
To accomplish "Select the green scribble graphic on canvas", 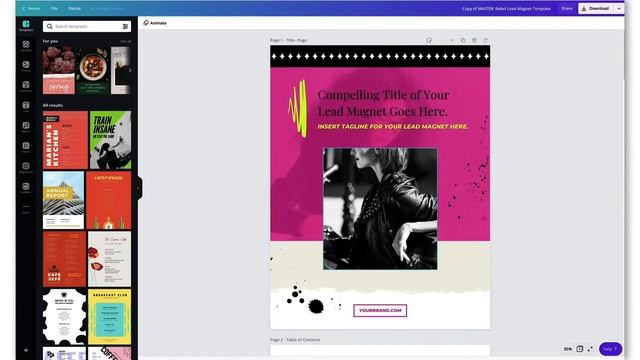I will [x=298, y=109].
